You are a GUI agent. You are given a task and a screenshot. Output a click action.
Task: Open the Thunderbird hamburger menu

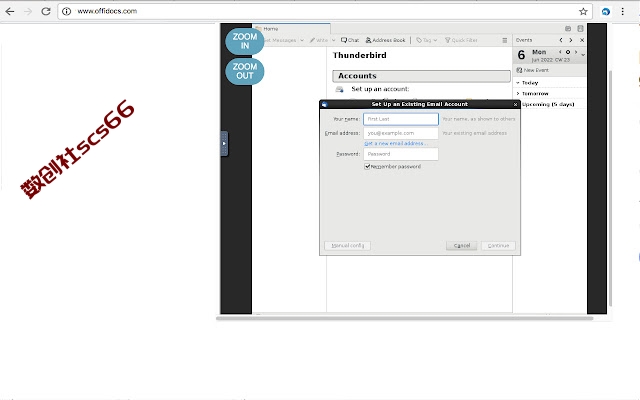coord(504,40)
